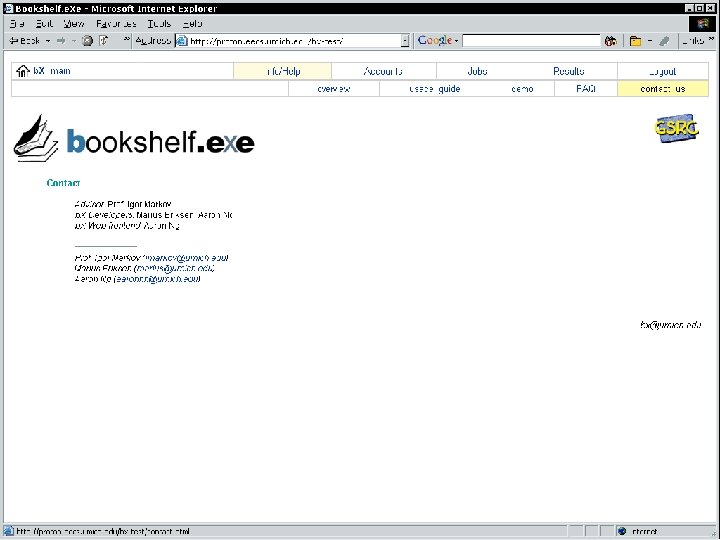Viewport: 720px width, 540px height.
Task: Expand toolbar overflow chevron before Address
Action: (126, 39)
